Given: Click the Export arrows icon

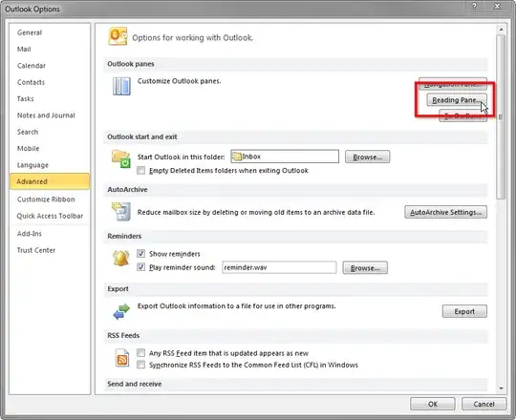Looking at the screenshot, I should click(121, 311).
